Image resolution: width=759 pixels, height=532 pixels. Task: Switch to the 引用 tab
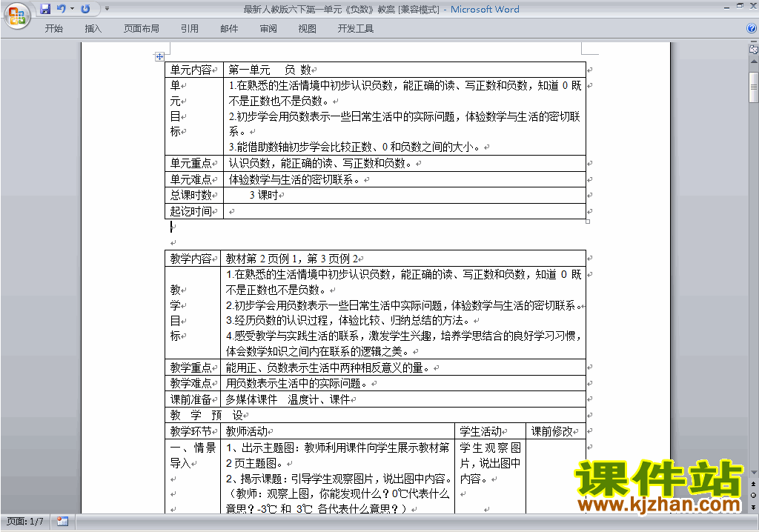click(x=190, y=29)
